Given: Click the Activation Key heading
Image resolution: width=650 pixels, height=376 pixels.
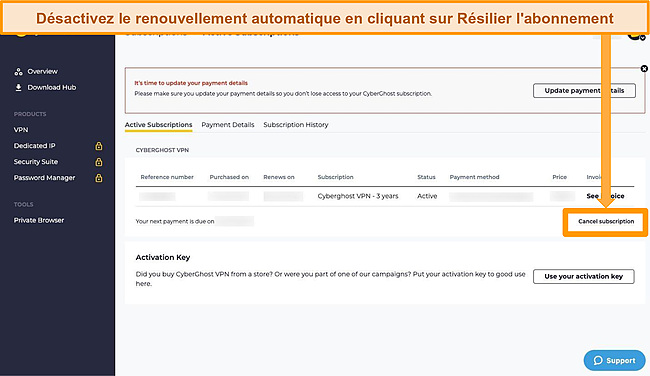Looking at the screenshot, I should [x=162, y=257].
